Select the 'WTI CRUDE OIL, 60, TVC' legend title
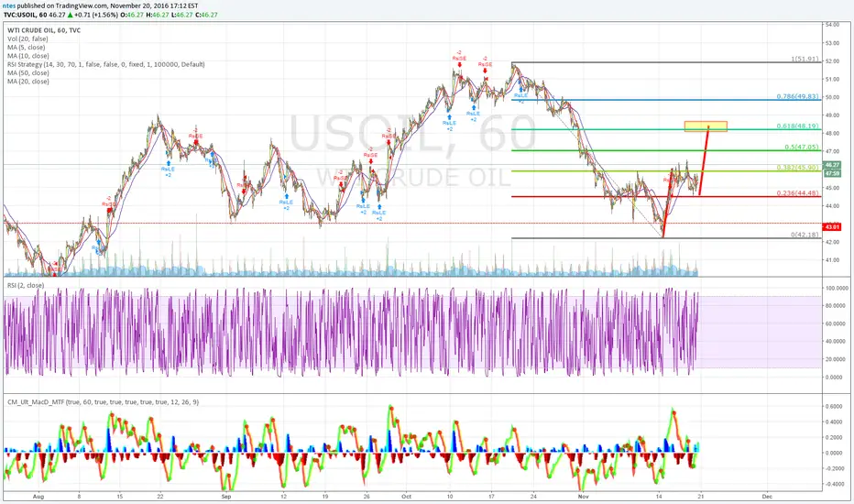 pyautogui.click(x=44, y=30)
